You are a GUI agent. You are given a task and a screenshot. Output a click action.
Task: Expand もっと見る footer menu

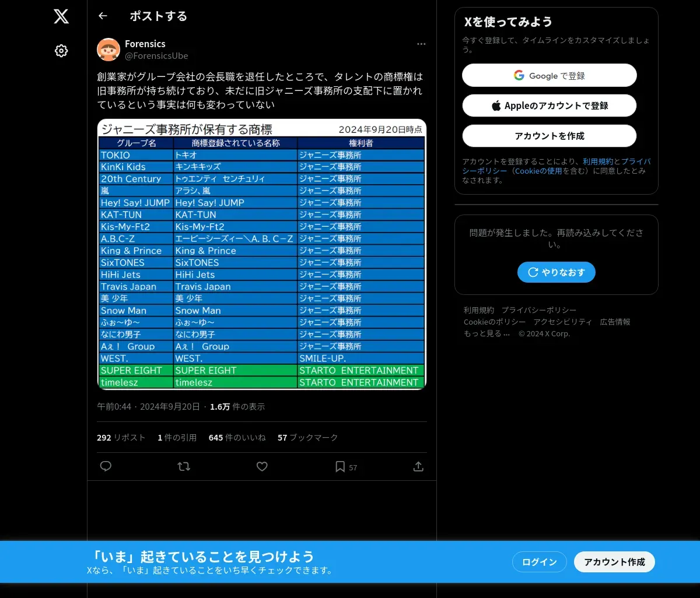487,334
